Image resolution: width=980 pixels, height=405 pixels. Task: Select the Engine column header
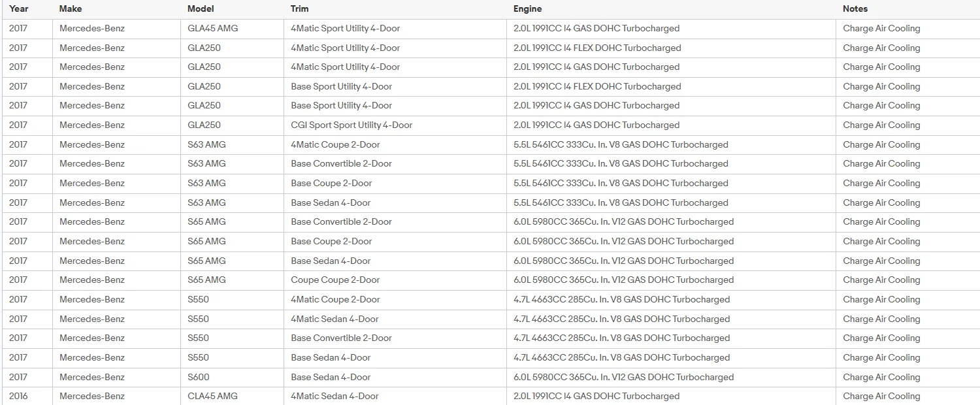click(x=528, y=9)
